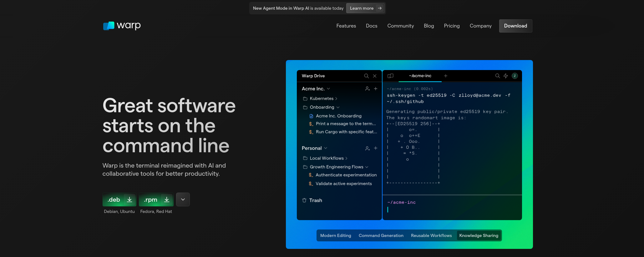Open the Pricing page
This screenshot has height=257, width=644.
452,26
